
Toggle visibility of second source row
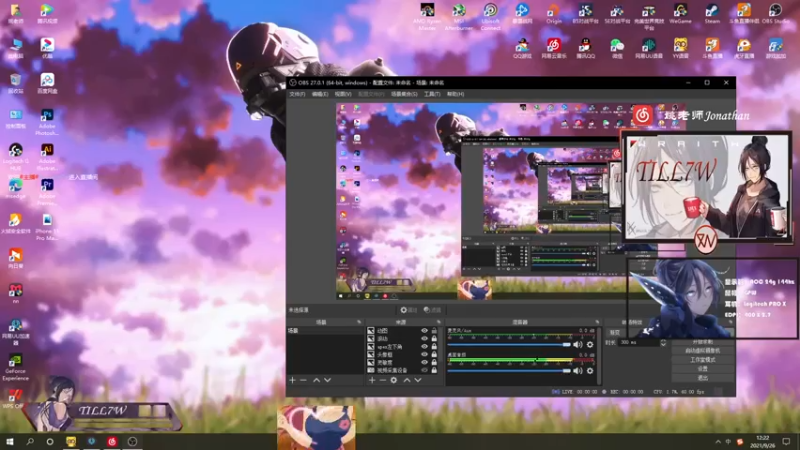coord(424,338)
